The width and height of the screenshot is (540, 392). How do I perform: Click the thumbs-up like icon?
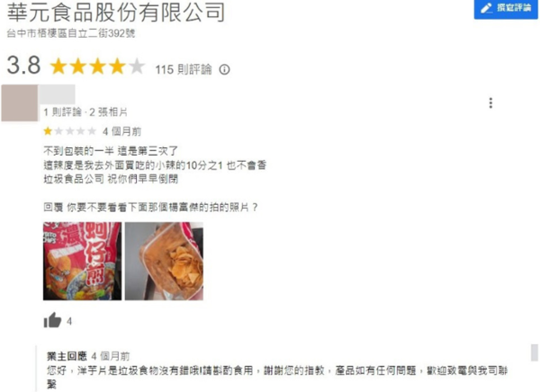pyautogui.click(x=52, y=320)
